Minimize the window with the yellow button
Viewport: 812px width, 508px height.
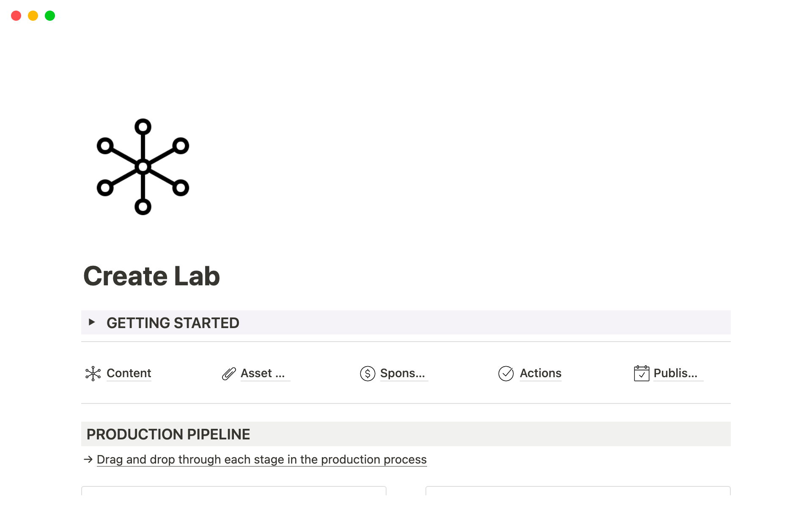[x=33, y=16]
